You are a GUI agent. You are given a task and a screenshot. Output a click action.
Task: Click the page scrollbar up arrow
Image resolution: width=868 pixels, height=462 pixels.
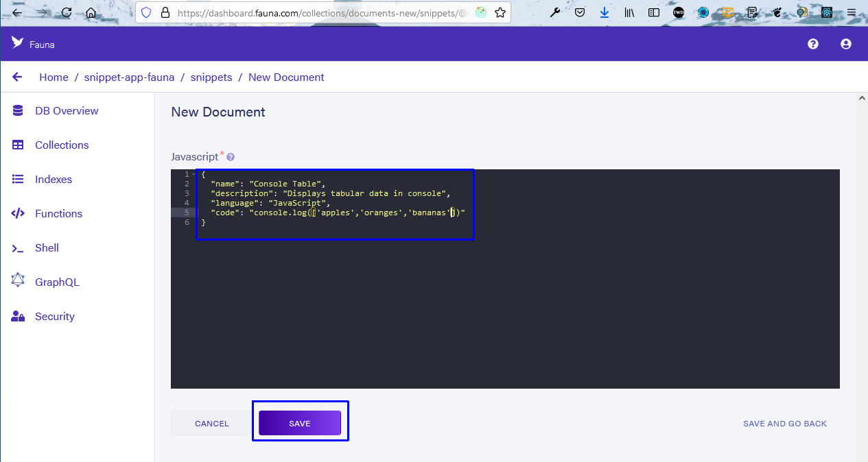point(863,99)
